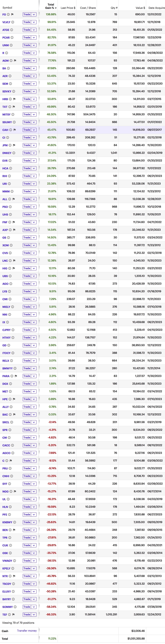Select the 'Viewing 79 of 79 positions' text
Image resolution: width=165 pixels, height=644 pixels.
click(x=18, y=623)
